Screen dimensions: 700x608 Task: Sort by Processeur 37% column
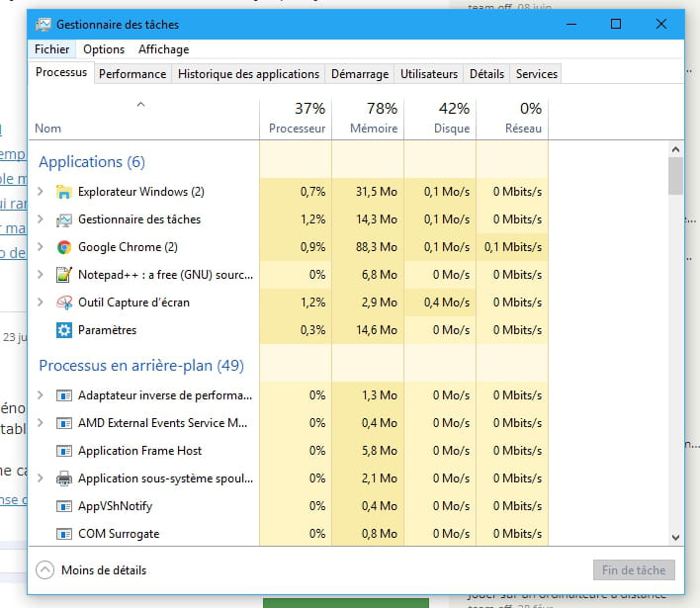[296, 119]
